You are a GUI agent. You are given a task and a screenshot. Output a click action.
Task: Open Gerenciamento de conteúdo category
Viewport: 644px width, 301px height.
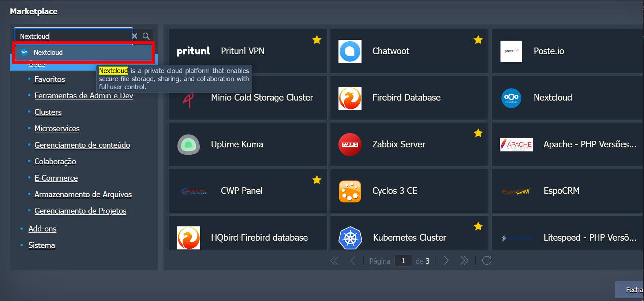click(x=82, y=145)
